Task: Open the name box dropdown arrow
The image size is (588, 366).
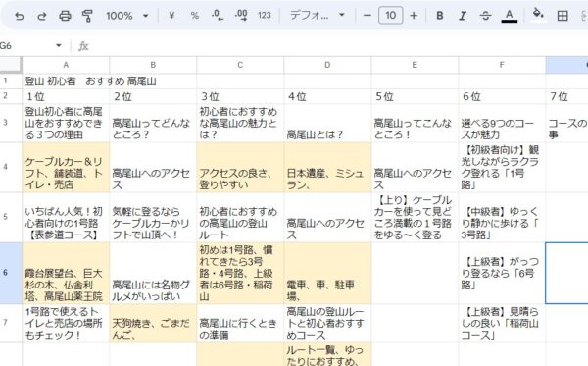Action: 59,46
